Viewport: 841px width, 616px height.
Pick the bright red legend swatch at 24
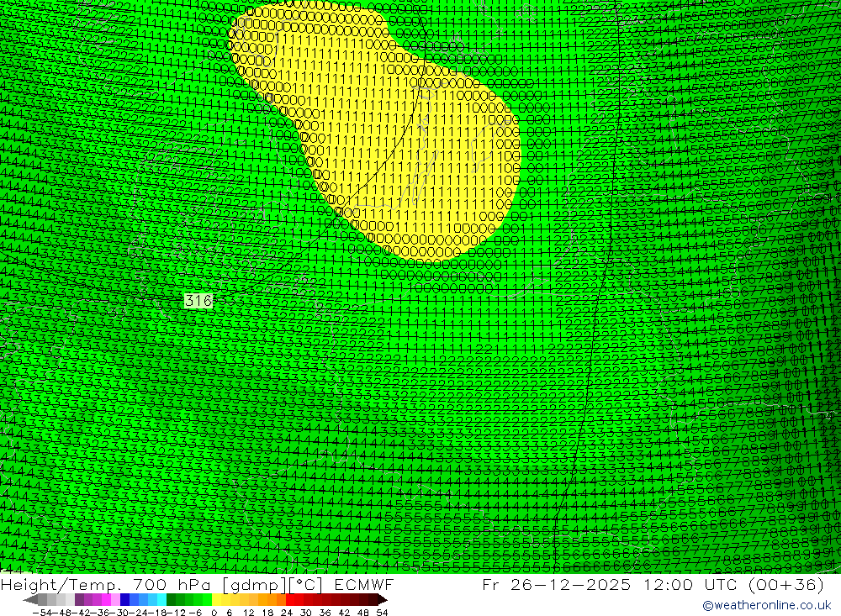pyautogui.click(x=290, y=600)
